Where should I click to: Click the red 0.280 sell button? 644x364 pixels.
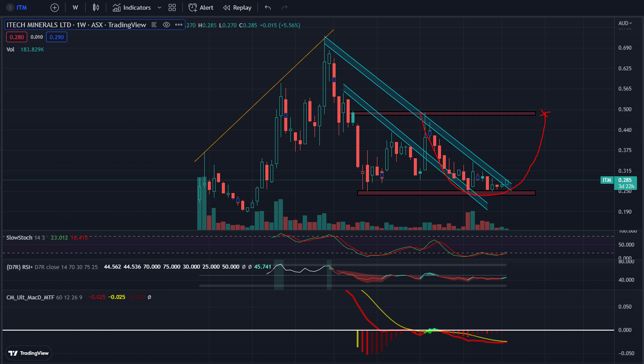point(17,37)
